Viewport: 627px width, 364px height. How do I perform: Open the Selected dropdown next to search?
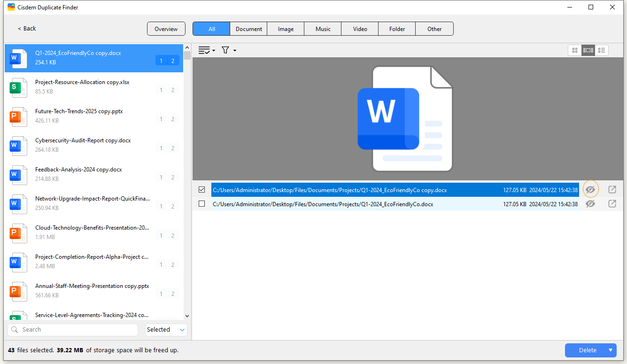pyautogui.click(x=166, y=330)
